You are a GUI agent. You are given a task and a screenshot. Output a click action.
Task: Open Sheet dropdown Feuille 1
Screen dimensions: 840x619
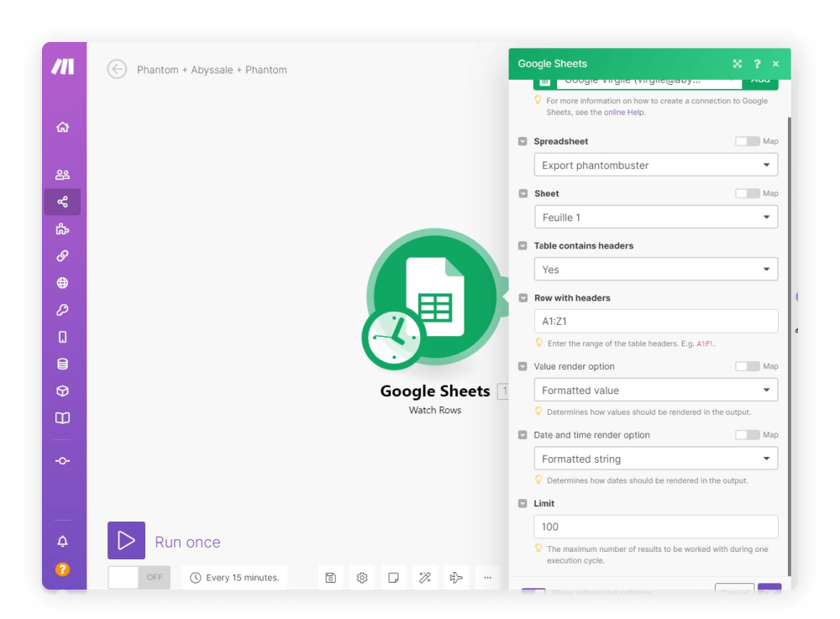coord(656,218)
